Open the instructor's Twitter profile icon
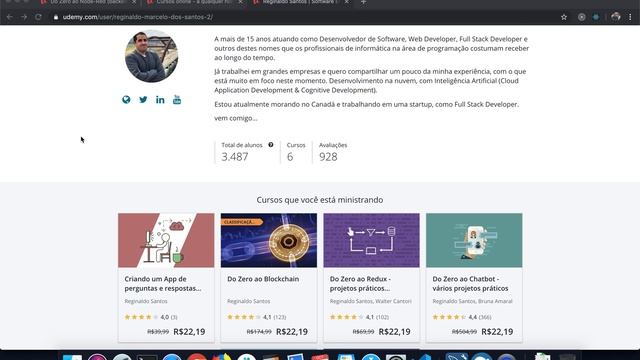 click(x=143, y=100)
